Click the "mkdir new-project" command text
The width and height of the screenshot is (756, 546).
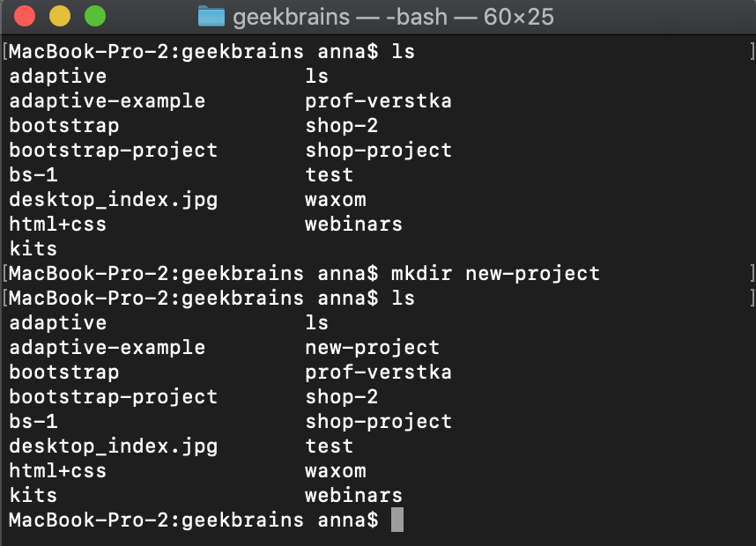(495, 273)
